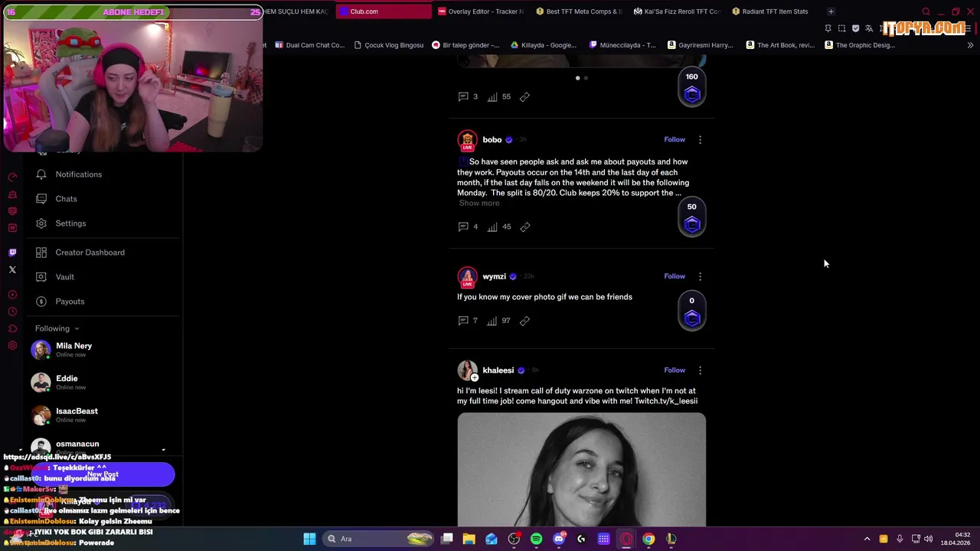
Task: Open comments on the top post with 3 comments
Action: click(x=463, y=96)
